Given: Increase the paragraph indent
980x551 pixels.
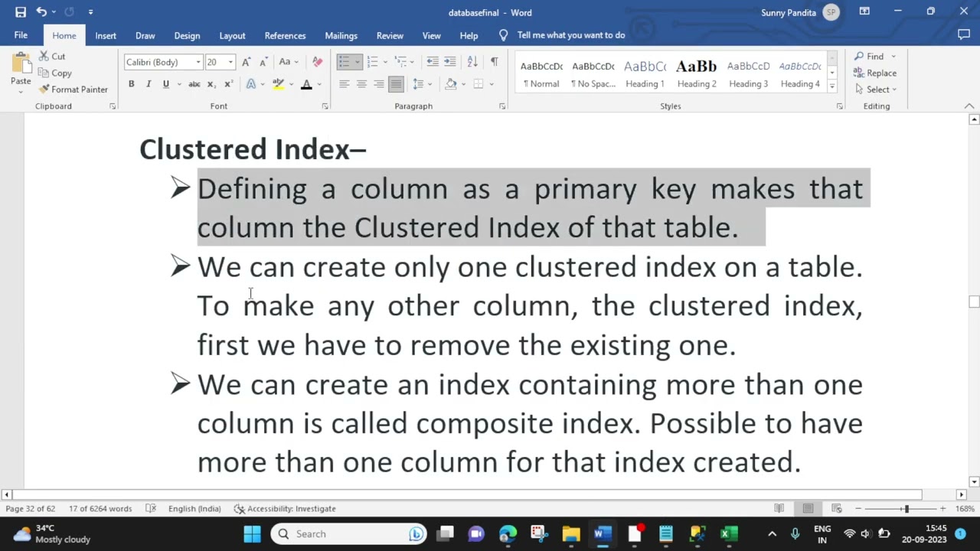Looking at the screenshot, I should (450, 62).
